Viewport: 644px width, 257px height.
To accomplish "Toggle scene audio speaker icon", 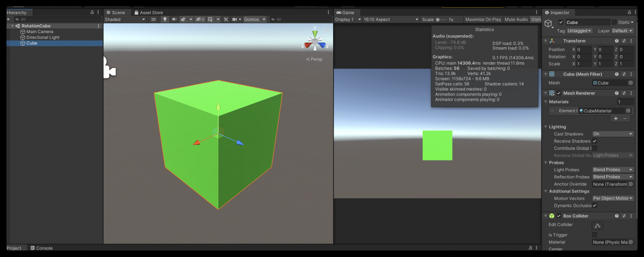I will point(174,20).
